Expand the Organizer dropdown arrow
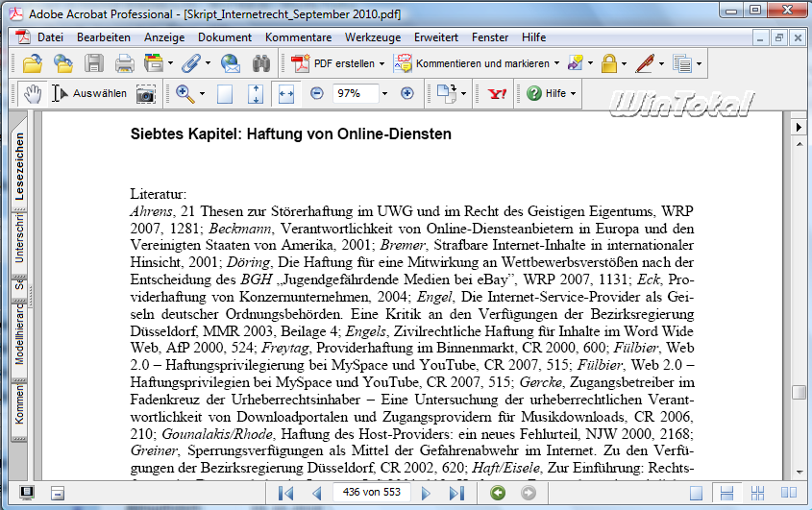Image resolution: width=812 pixels, height=510 pixels. pos(170,63)
